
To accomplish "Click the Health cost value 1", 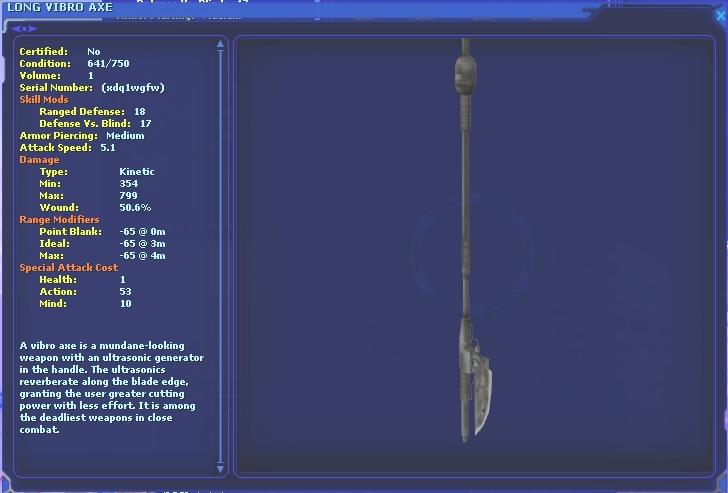I will 123,279.
